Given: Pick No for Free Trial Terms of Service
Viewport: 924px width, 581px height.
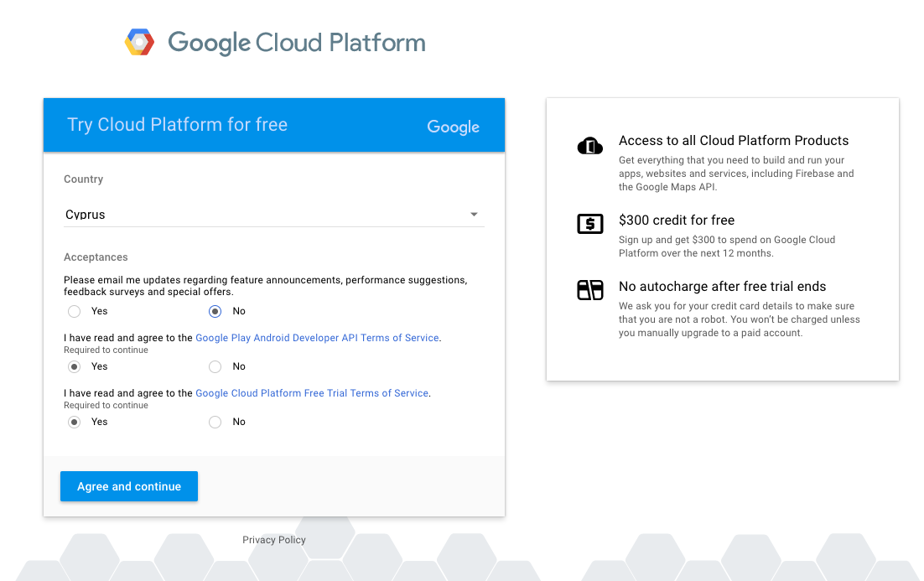Looking at the screenshot, I should pos(215,422).
